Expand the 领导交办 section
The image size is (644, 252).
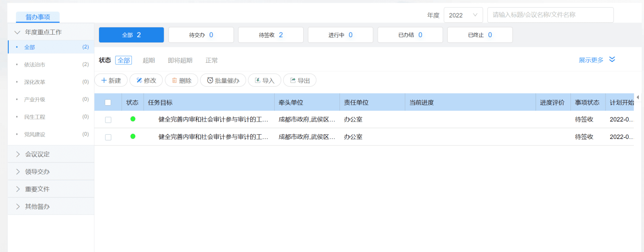[x=51, y=171]
